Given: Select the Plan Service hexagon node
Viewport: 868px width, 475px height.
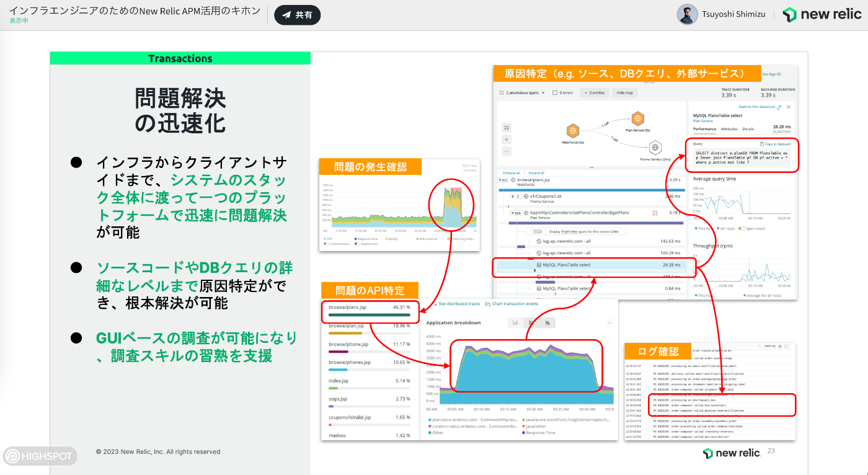Looking at the screenshot, I should [638, 118].
